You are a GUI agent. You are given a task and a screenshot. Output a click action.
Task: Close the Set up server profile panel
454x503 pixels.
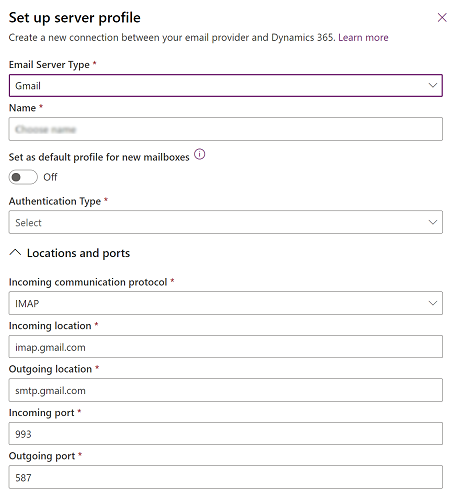click(442, 18)
